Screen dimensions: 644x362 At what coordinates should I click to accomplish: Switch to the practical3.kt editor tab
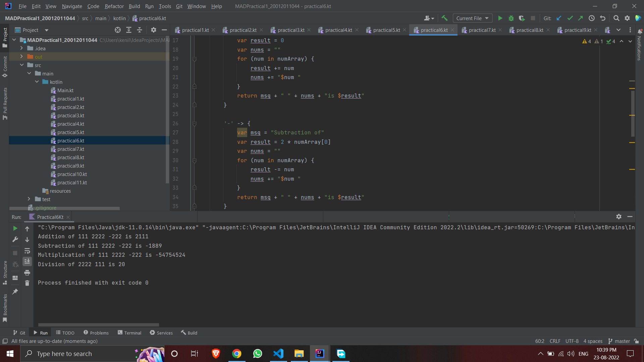[x=291, y=30]
